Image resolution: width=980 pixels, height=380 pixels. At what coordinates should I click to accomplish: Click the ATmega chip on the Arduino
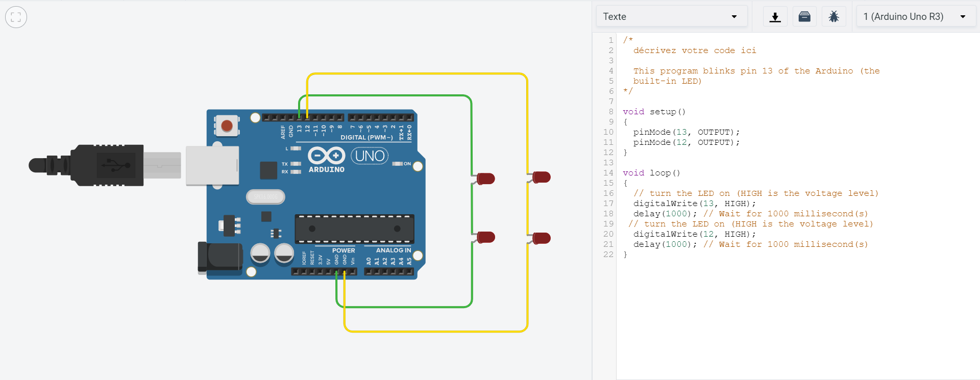click(354, 229)
